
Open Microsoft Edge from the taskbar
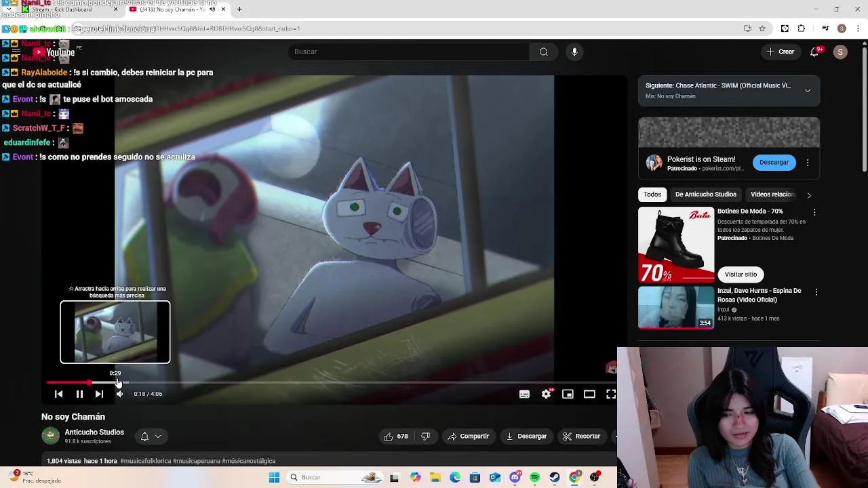[455, 478]
